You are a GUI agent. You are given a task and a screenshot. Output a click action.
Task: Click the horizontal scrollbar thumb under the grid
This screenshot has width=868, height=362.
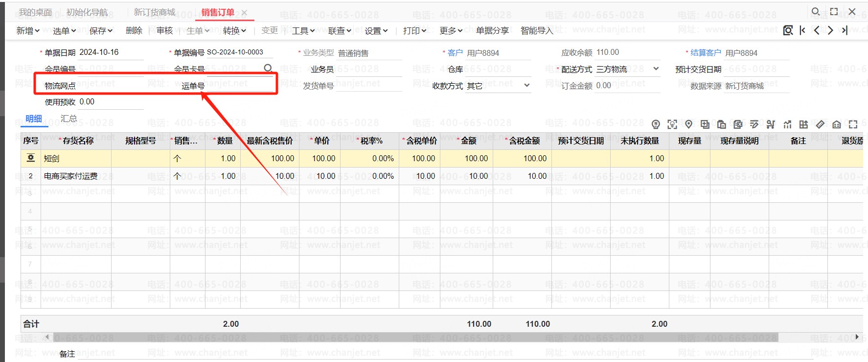[x=415, y=337]
